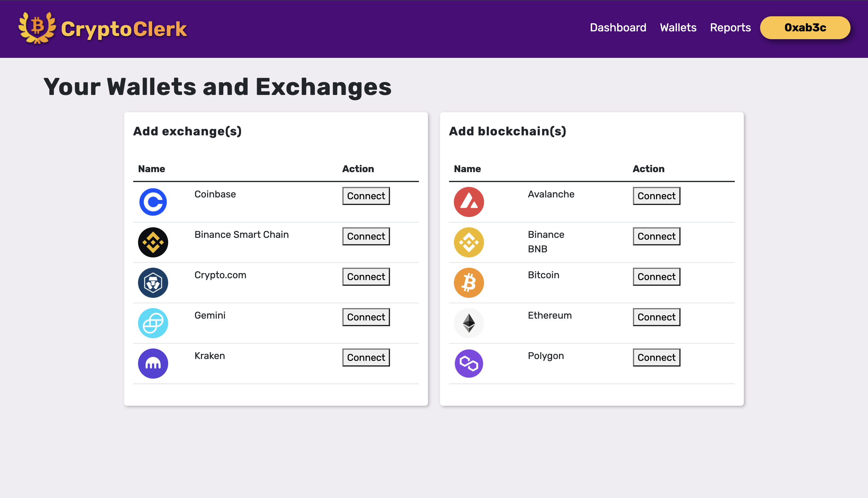This screenshot has width=868, height=498.
Task: Click the Polygon logo icon
Action: [x=468, y=363]
